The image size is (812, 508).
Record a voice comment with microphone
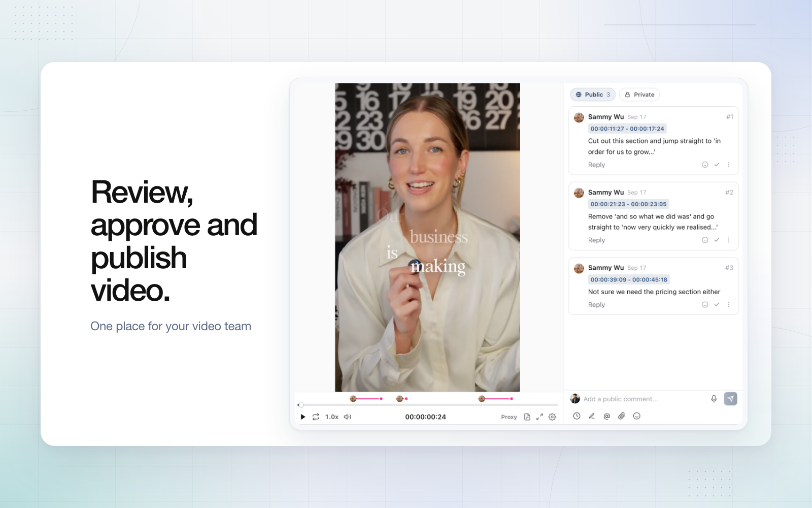click(x=714, y=399)
